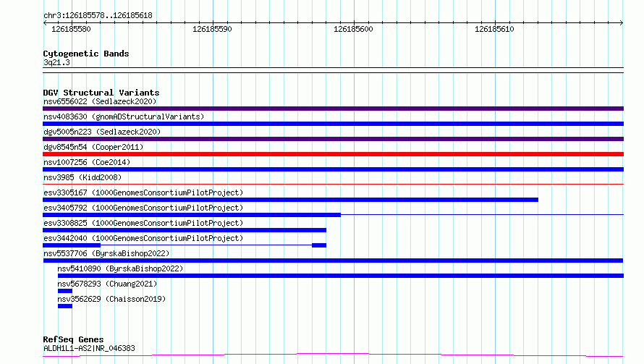Click the nsv1007256 blue variant bar
The width and height of the screenshot is (644, 364).
[333, 169]
